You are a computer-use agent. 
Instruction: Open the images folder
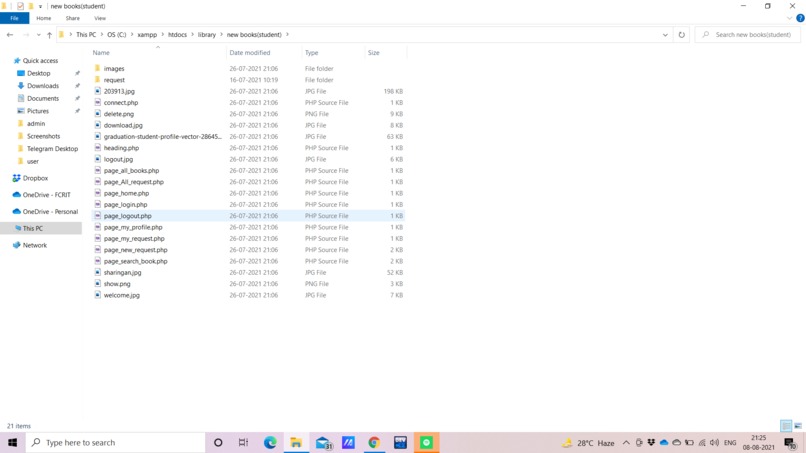pyautogui.click(x=114, y=68)
